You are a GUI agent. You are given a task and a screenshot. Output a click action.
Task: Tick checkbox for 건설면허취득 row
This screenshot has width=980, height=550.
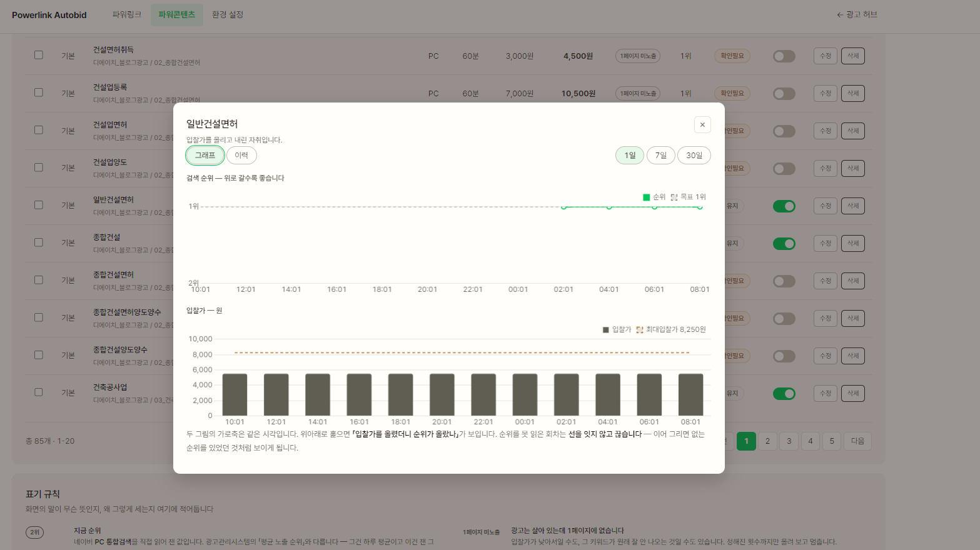(x=39, y=55)
